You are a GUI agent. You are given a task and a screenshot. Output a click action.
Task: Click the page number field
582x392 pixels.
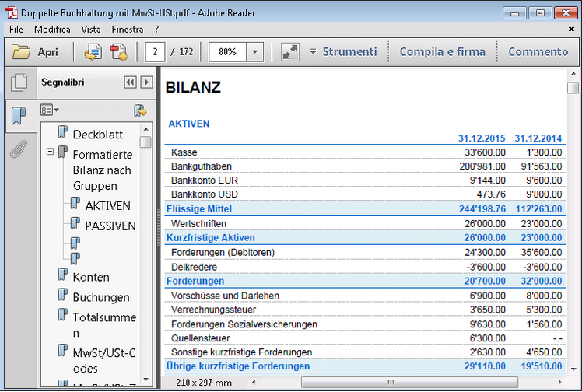tap(155, 52)
